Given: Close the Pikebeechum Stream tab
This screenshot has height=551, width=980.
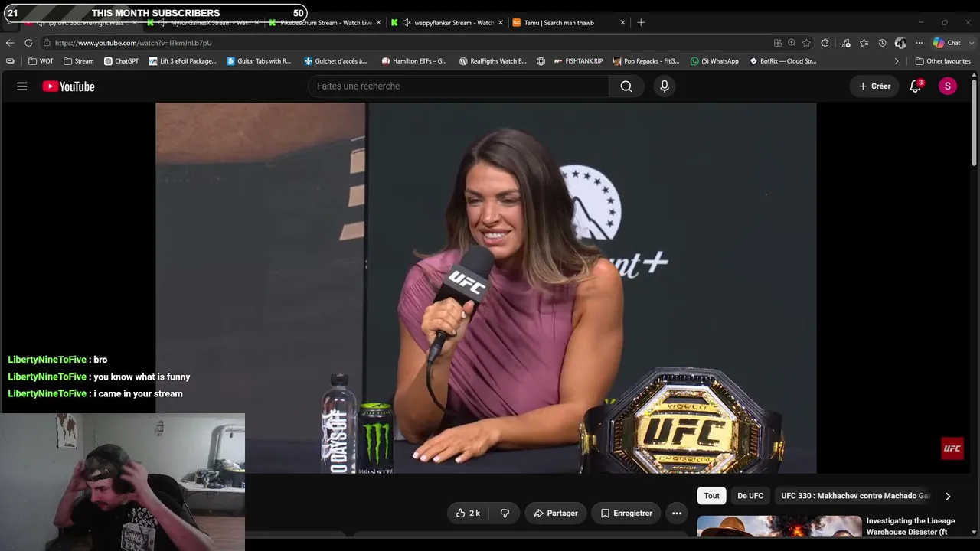Looking at the screenshot, I should (x=379, y=23).
